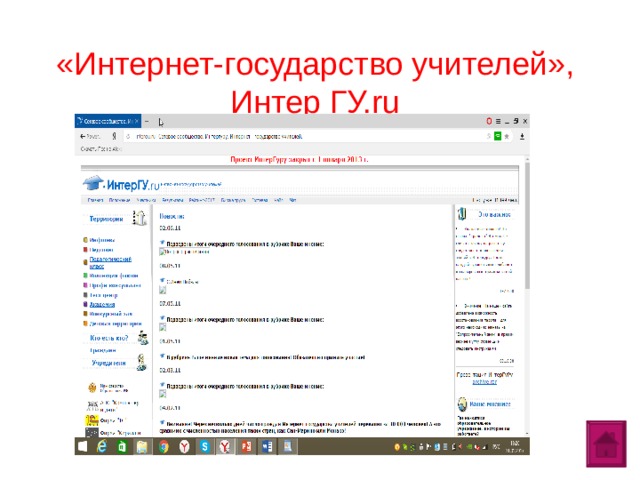Image resolution: width=640 pixels, height=480 pixels.
Task: Click the last taskbar app icon after Word
Action: (x=287, y=447)
